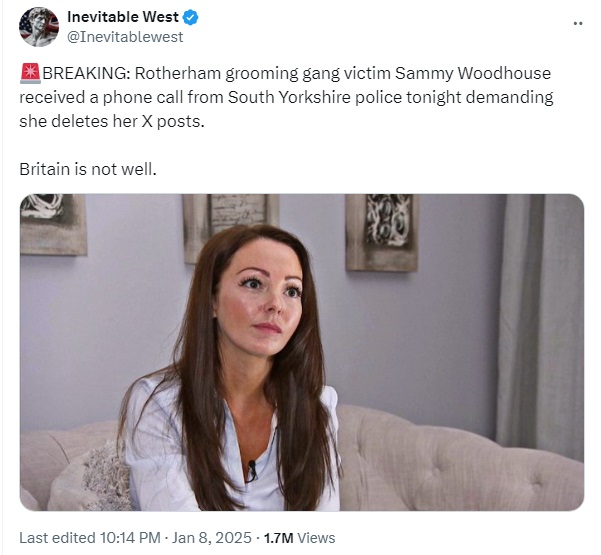This screenshot has height=555, width=601.
Task: Click the "South Yorkshire police" phrase in tweet
Action: point(315,97)
